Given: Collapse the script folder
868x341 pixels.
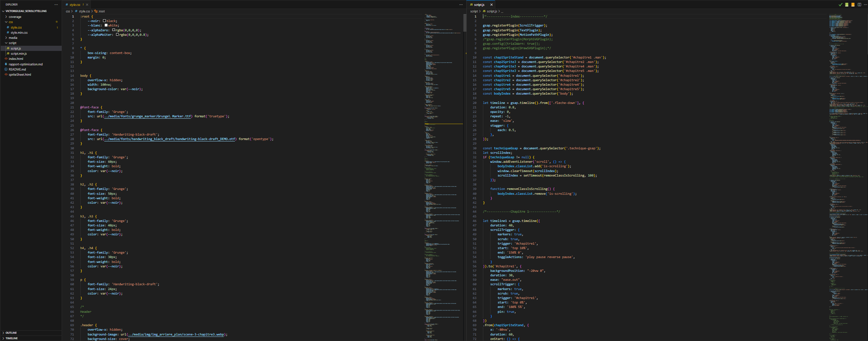Looking at the screenshot, I should (31, 43).
